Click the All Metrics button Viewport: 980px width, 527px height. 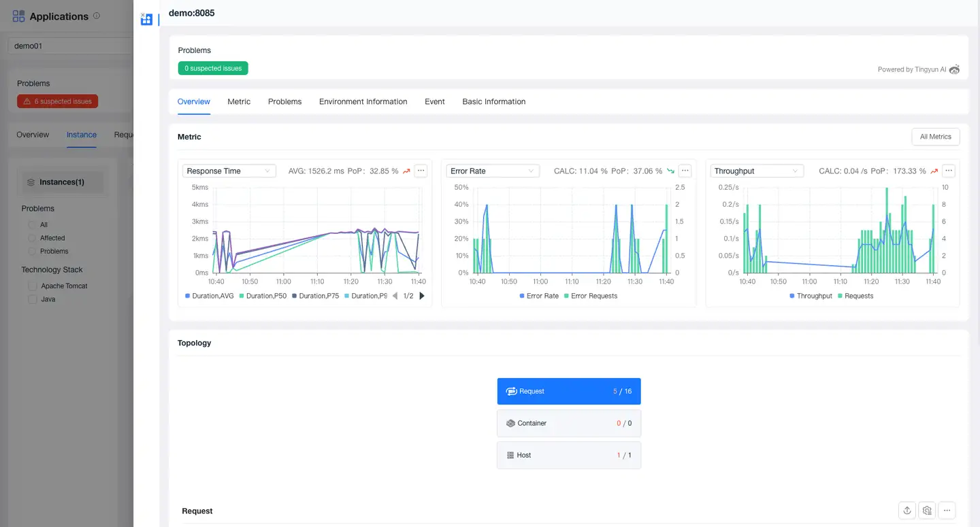935,136
